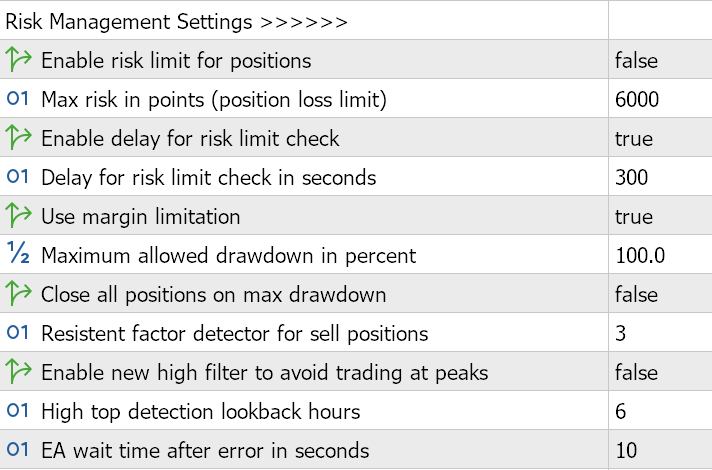The width and height of the screenshot is (712, 470).
Task: Click the ½ double-type icon beside Maximum allowed drawdown
Action: 18,255
